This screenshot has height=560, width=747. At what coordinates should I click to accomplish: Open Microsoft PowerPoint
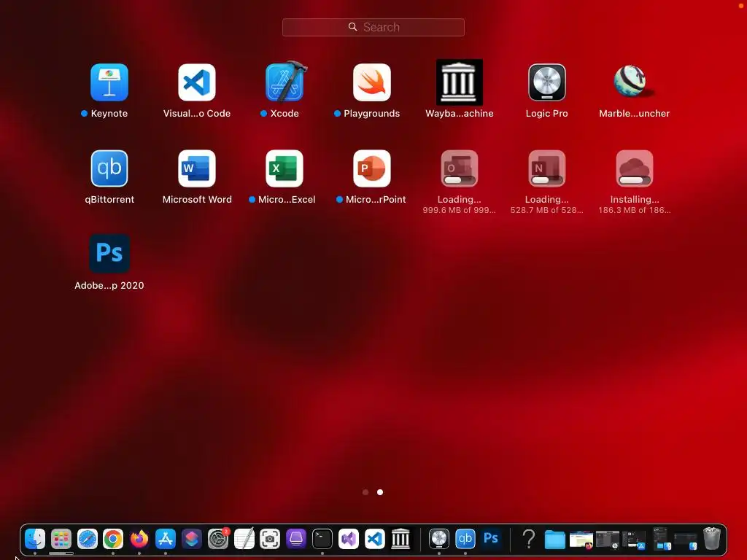[x=372, y=168]
